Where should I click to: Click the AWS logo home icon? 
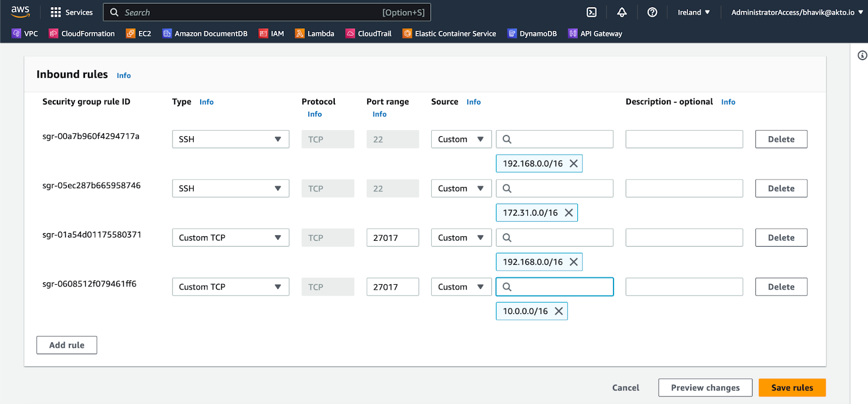21,11
